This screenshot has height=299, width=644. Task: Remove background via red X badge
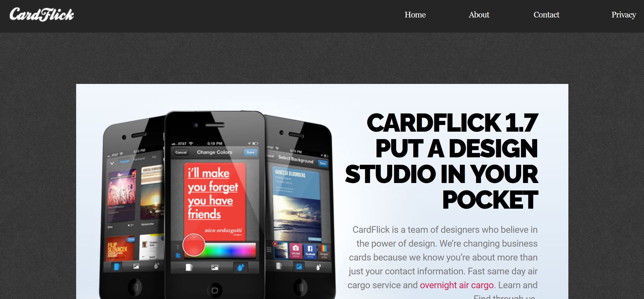[x=275, y=244]
